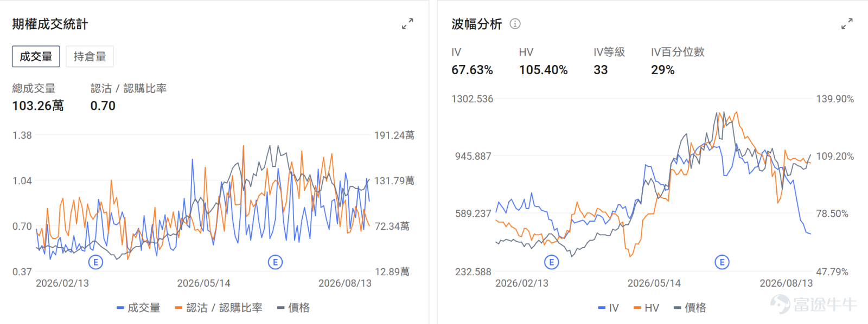Click the total volume value 103.26萬
The width and height of the screenshot is (868, 324).
point(38,106)
